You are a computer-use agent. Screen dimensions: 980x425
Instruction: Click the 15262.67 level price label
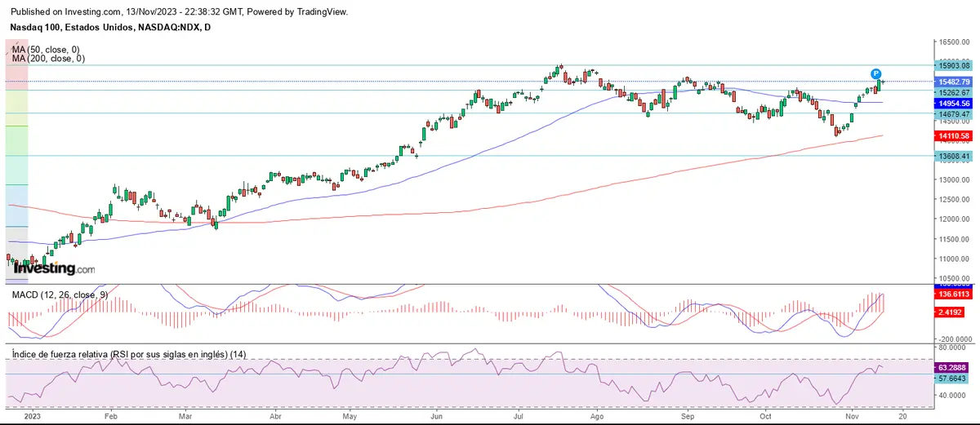[x=953, y=92]
